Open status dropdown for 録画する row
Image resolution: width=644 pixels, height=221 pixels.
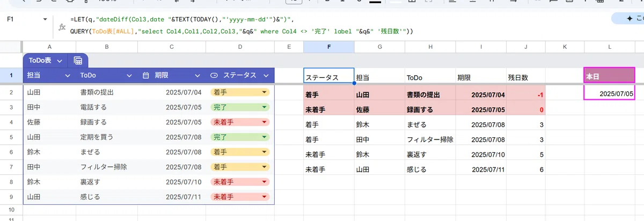(264, 122)
